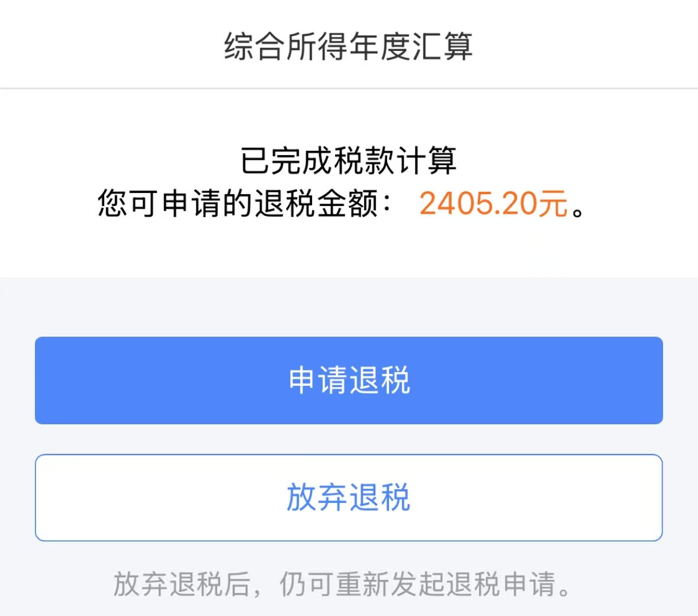Click the 综合所得 words in the title

point(286,46)
